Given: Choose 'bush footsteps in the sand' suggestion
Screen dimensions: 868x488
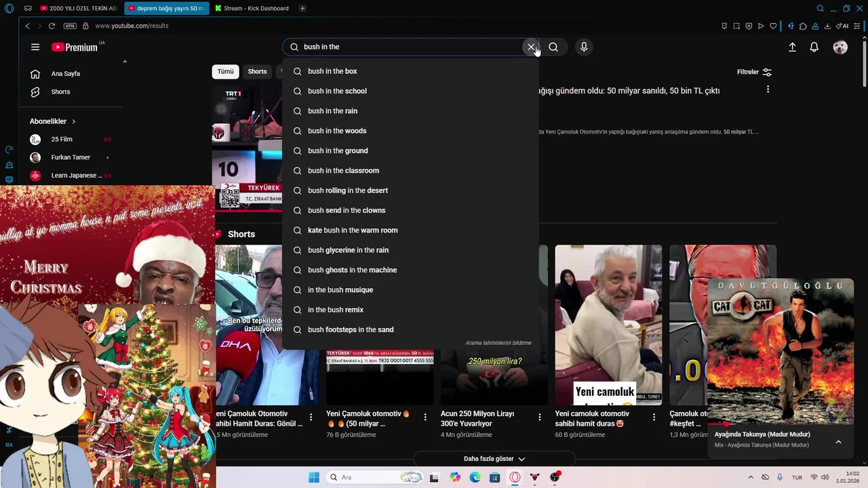Looking at the screenshot, I should 410,329.
